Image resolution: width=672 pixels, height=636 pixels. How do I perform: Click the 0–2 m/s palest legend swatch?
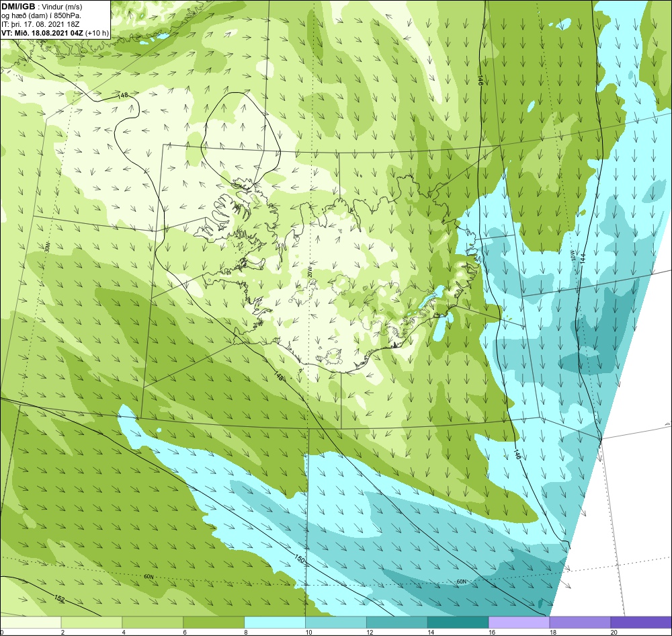[x=30, y=622]
